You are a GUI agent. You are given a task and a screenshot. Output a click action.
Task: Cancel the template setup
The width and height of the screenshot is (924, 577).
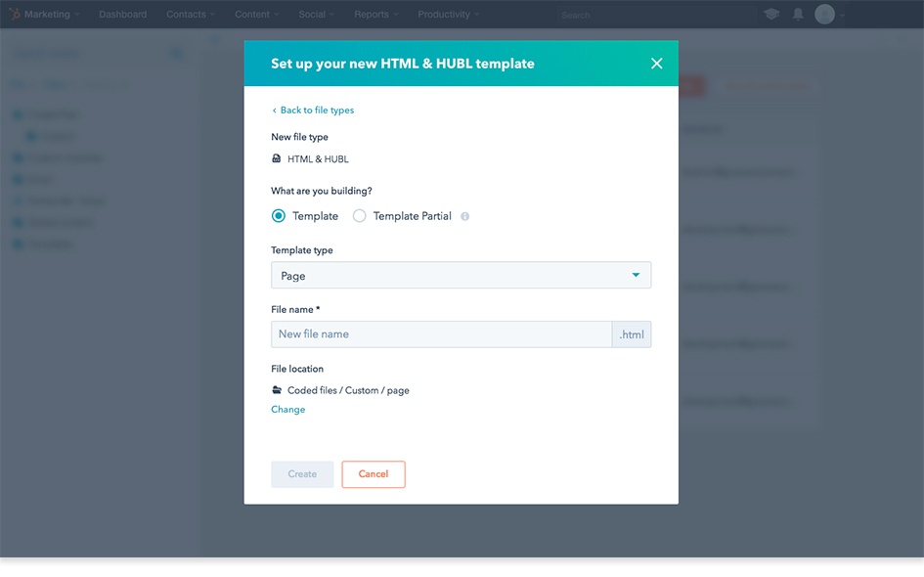pyautogui.click(x=374, y=474)
